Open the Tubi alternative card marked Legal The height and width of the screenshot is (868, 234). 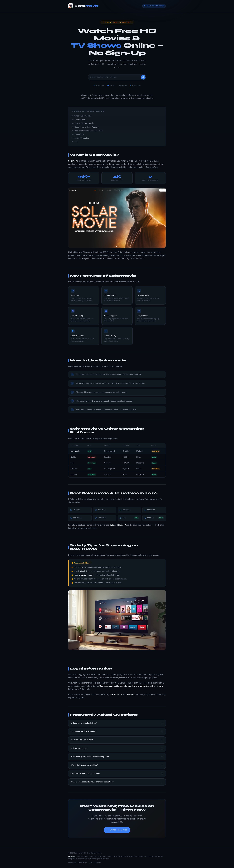129,518
